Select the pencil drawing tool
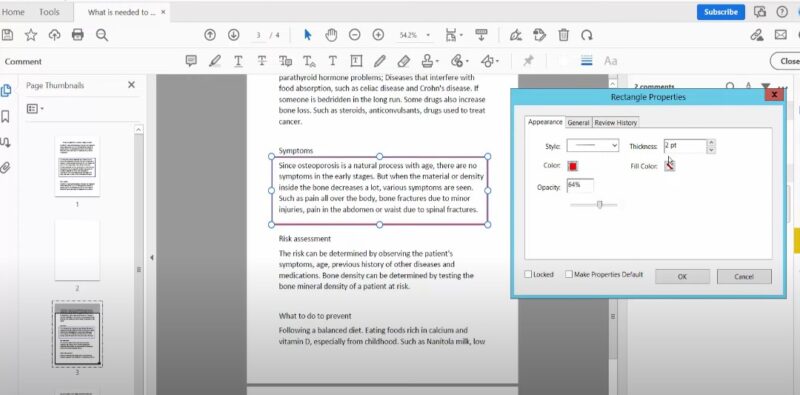 (380, 61)
